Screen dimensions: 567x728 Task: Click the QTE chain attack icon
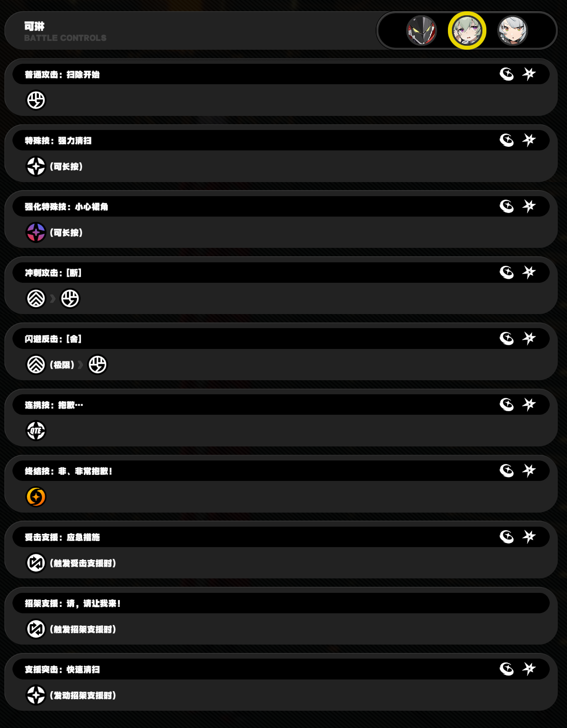[36, 431]
